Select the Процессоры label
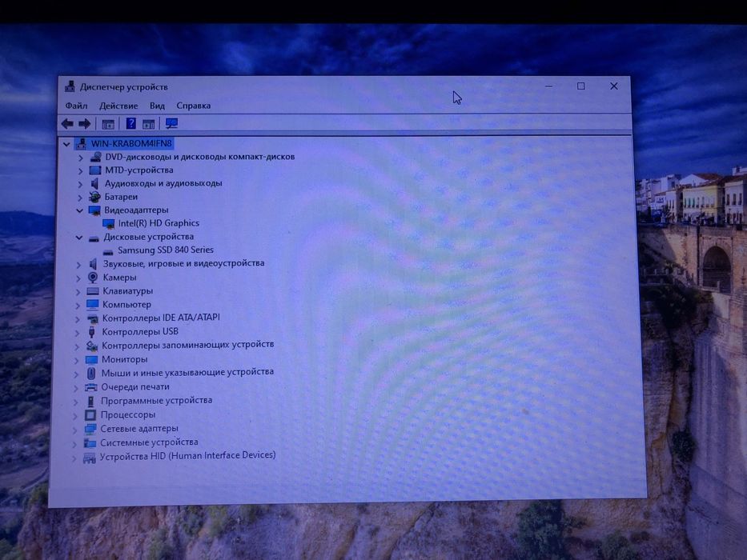The image size is (747, 560). tap(128, 414)
